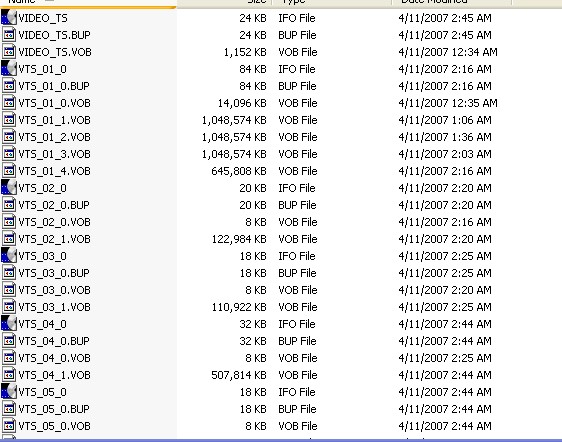562x442 pixels.
Task: Select file name VTS_03_0.BUP
Action: pos(54,273)
